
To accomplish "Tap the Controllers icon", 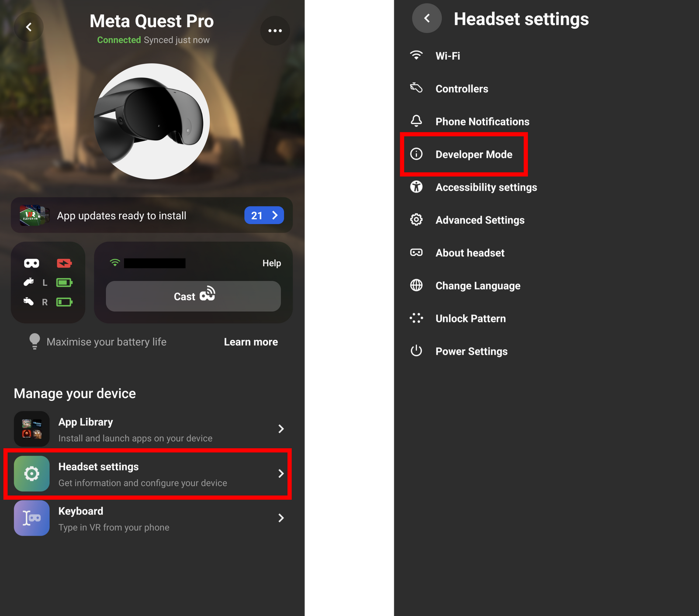I will pyautogui.click(x=416, y=88).
